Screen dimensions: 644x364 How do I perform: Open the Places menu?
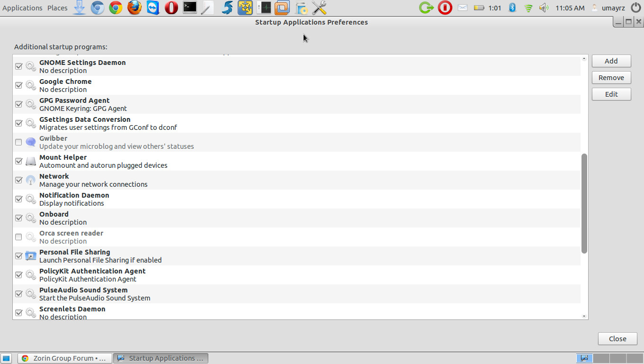57,8
